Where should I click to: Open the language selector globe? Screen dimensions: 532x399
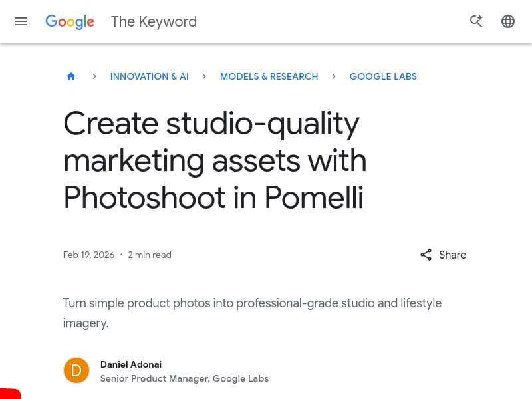pyautogui.click(x=508, y=21)
